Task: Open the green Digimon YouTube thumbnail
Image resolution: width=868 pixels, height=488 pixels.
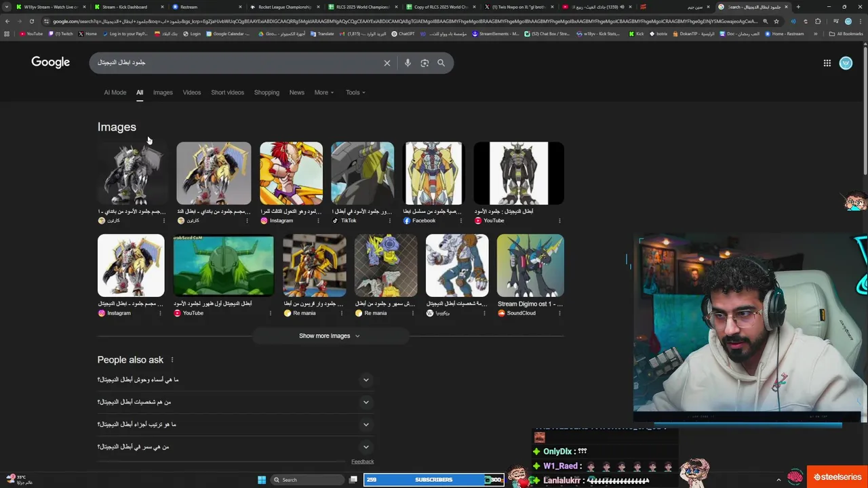Action: click(224, 265)
